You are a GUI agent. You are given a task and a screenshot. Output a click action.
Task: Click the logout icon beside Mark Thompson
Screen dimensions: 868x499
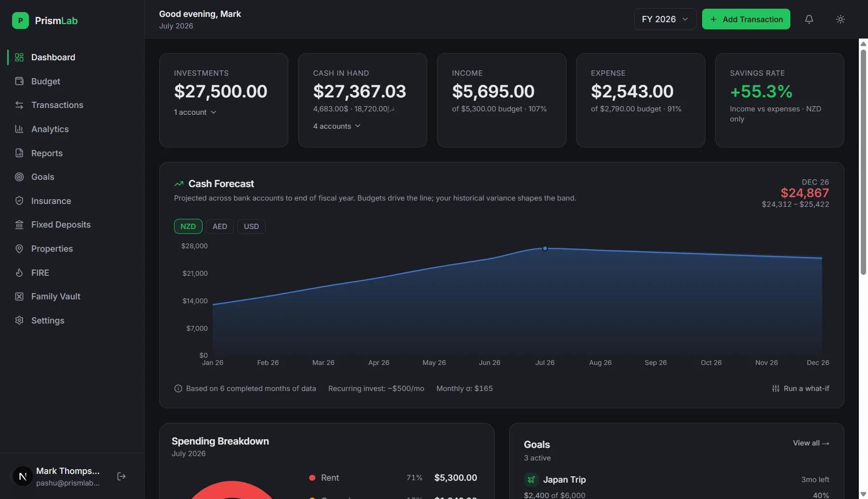pos(122,476)
